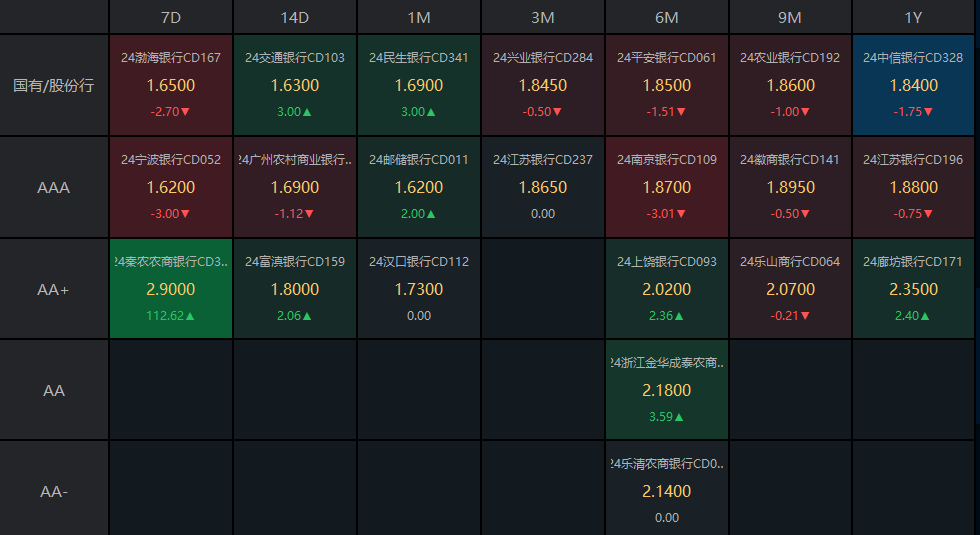Image resolution: width=980 pixels, height=535 pixels.
Task: Select the highlighted 24中信银行CD328 cell
Action: [913, 85]
